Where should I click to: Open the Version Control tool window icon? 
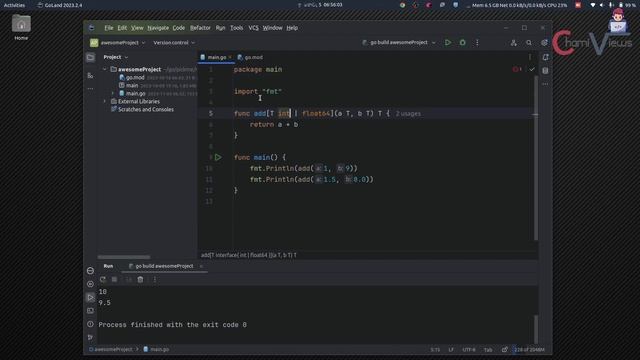click(90, 338)
